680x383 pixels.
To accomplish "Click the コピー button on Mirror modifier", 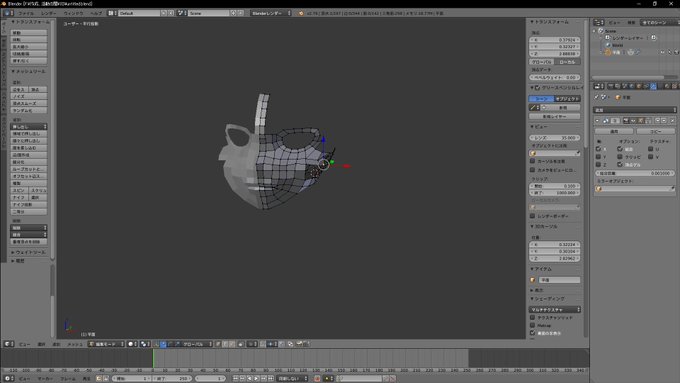I will pos(656,131).
